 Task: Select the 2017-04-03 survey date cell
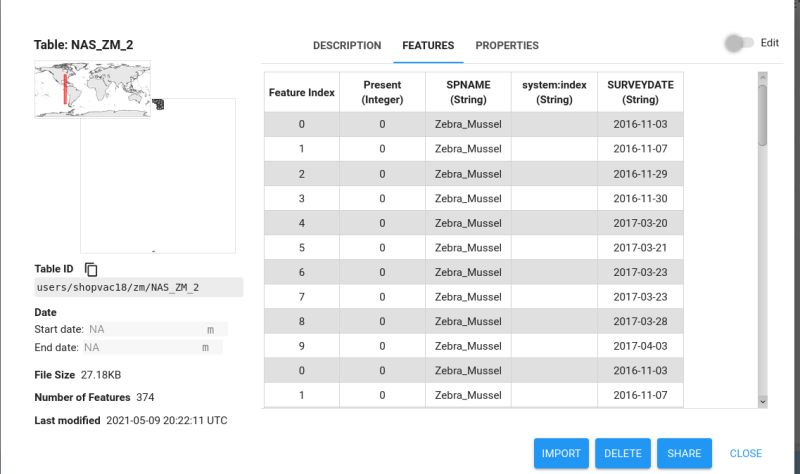coord(640,346)
